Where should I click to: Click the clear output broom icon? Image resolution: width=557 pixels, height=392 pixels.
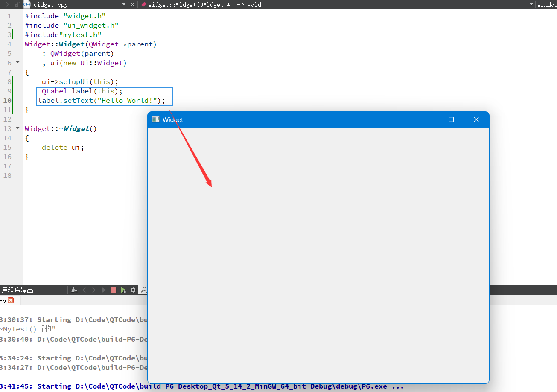[74, 290]
